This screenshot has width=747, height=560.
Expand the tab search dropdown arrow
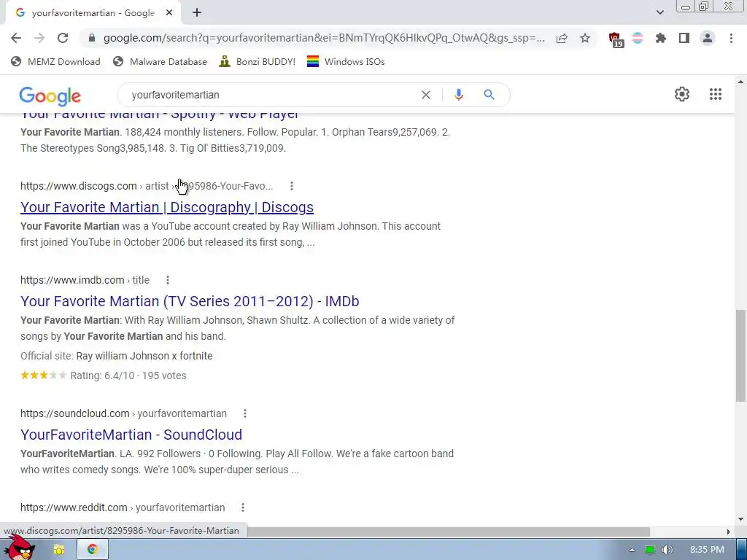(x=659, y=13)
